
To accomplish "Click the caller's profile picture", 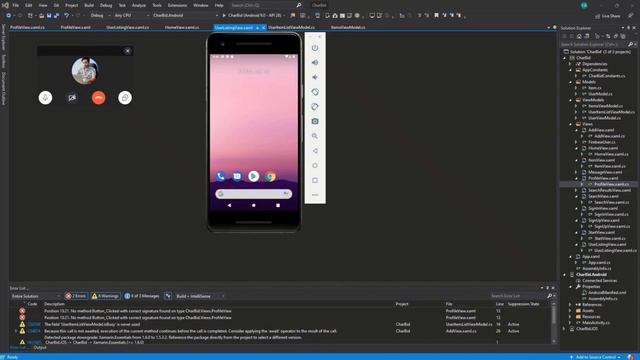I will [84, 71].
